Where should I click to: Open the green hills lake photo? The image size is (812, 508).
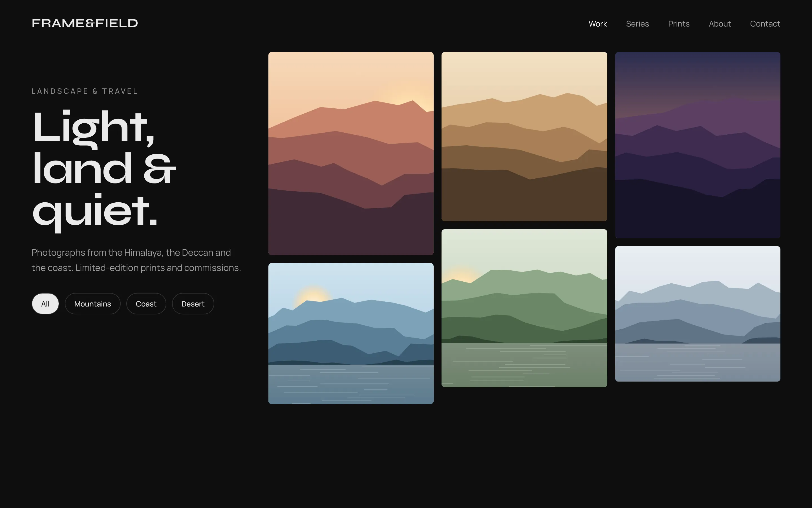click(x=524, y=308)
